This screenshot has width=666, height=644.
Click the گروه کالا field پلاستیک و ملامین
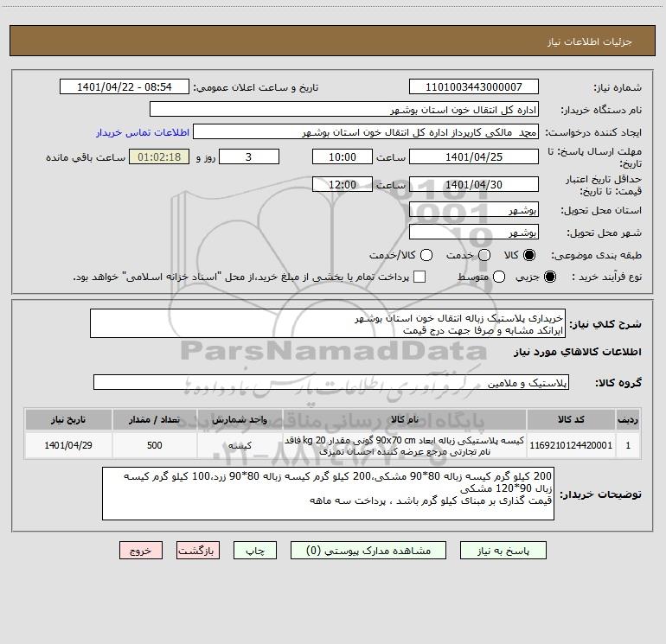tap(331, 382)
